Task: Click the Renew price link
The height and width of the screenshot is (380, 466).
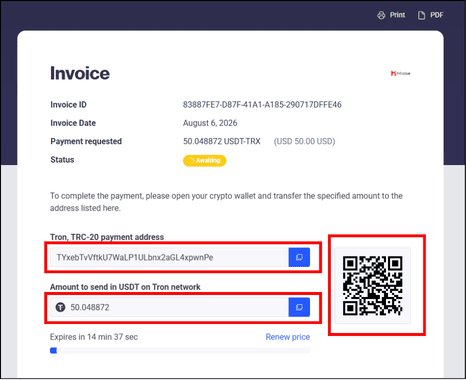Action: 288,337
